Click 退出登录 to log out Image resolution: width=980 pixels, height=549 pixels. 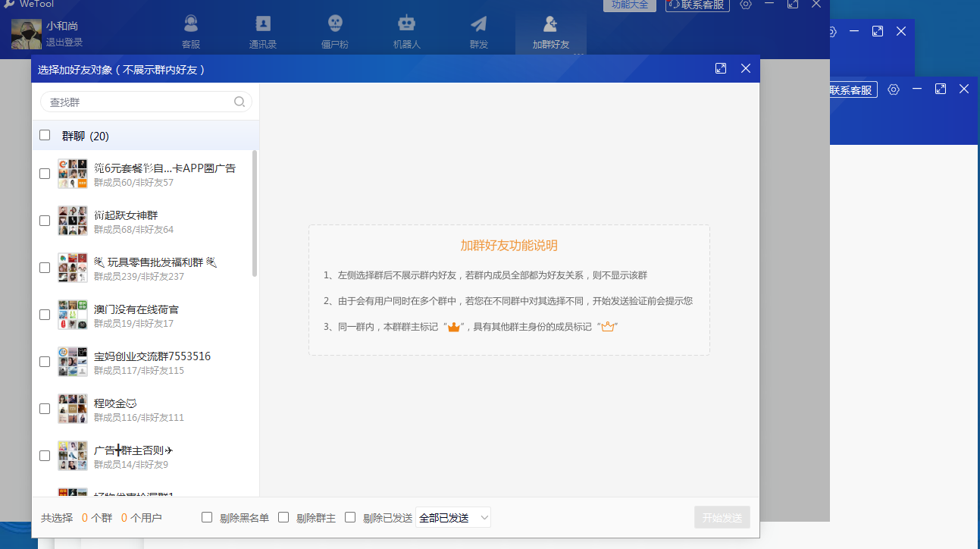64,42
